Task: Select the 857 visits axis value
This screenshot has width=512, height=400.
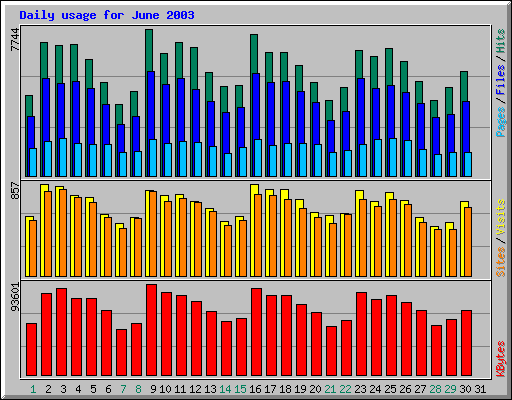Action: pyautogui.click(x=15, y=190)
